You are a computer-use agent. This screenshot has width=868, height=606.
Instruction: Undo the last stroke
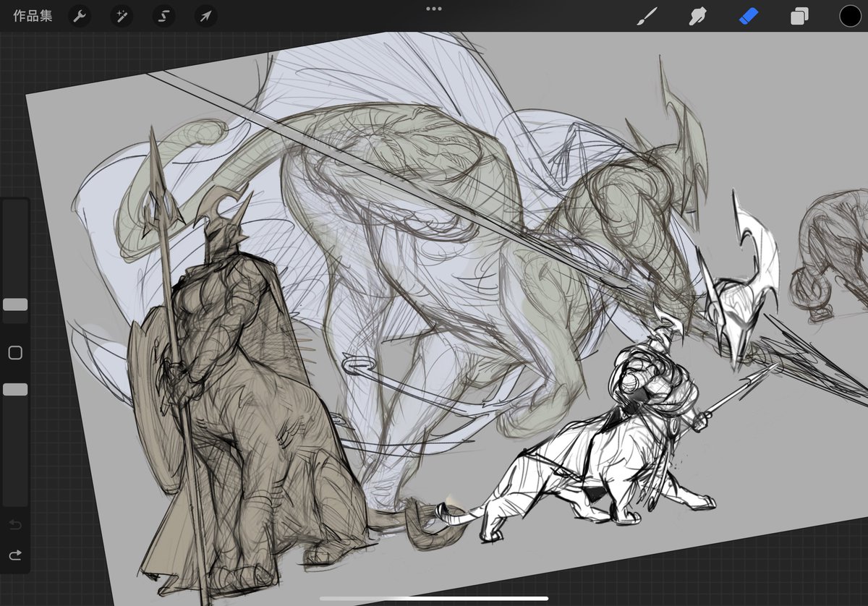coord(15,524)
